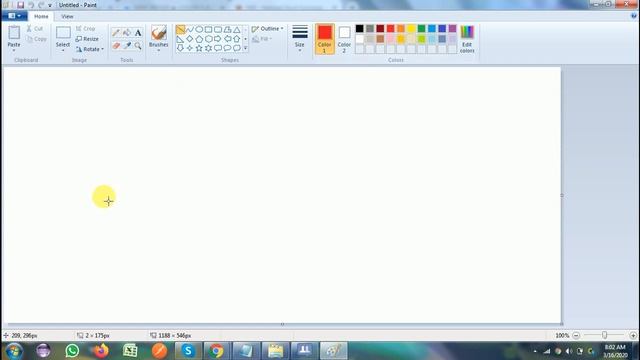640x360 pixels.
Task: Pick the dark red color swatch
Action: tap(380, 29)
